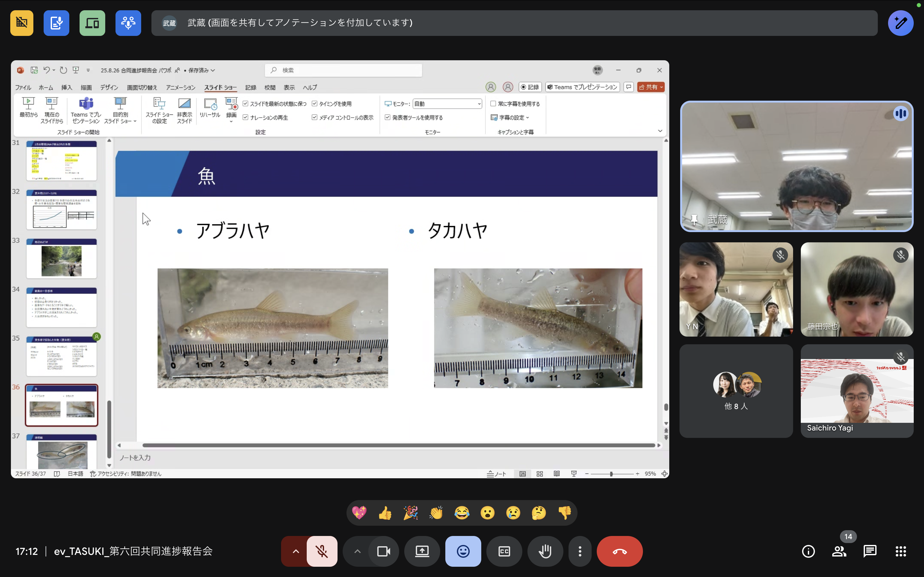Send the thumbs up reaction
This screenshot has height=577, width=924.
pyautogui.click(x=385, y=513)
